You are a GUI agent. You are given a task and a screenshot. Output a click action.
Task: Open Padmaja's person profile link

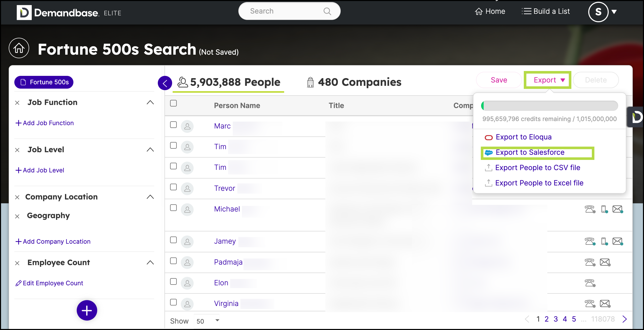228,262
